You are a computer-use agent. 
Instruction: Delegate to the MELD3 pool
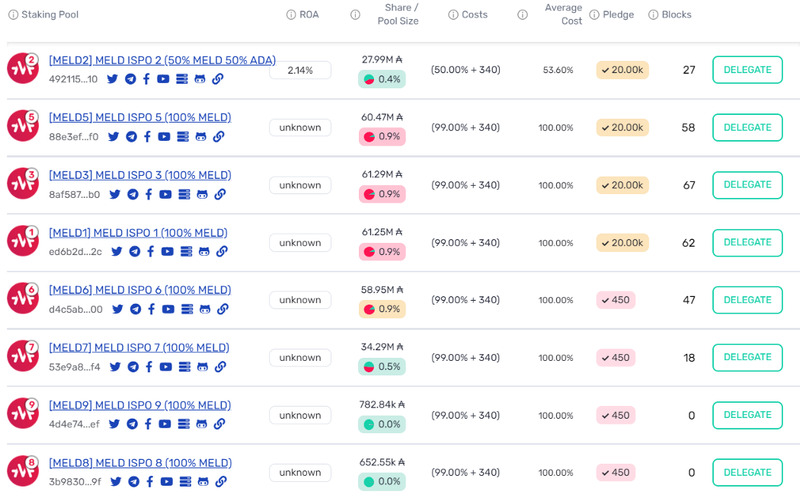[x=747, y=185]
